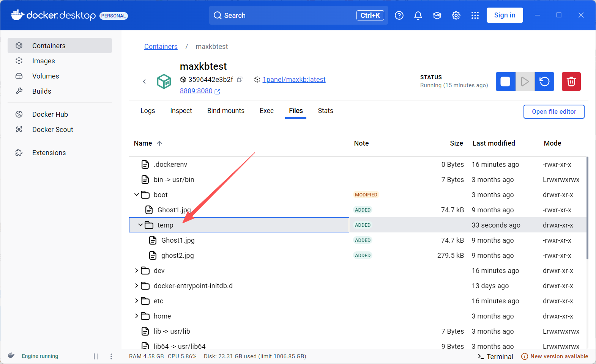Viewport: 596px width, 364px height.
Task: Select the lib -> usr/lib row
Action: tap(358, 331)
